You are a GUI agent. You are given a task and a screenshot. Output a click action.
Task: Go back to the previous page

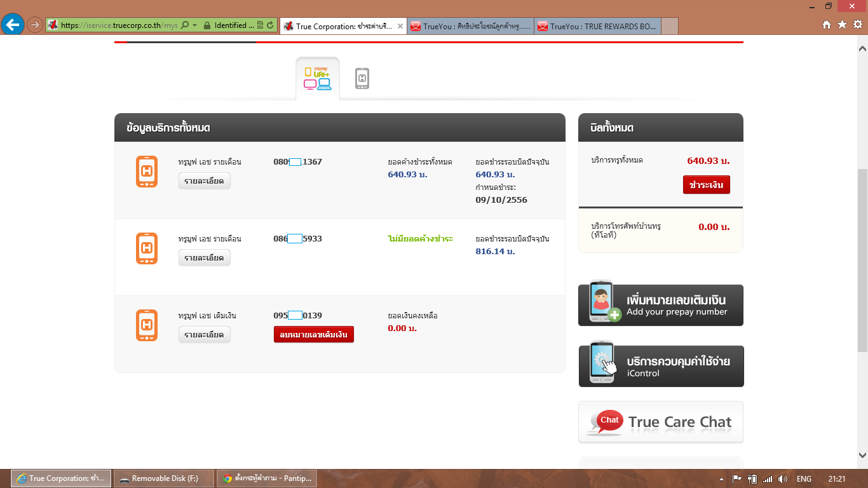pyautogui.click(x=12, y=25)
